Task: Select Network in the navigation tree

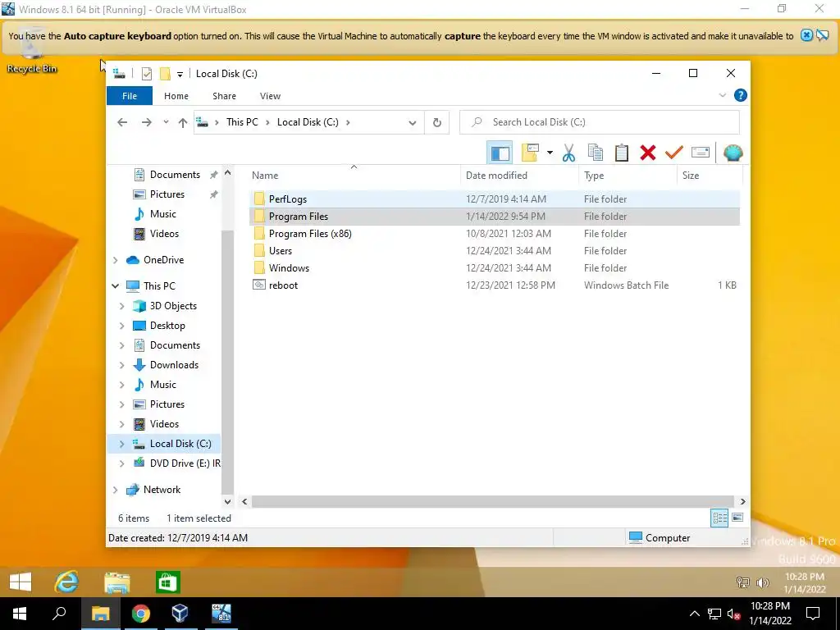Action: pyautogui.click(x=162, y=489)
